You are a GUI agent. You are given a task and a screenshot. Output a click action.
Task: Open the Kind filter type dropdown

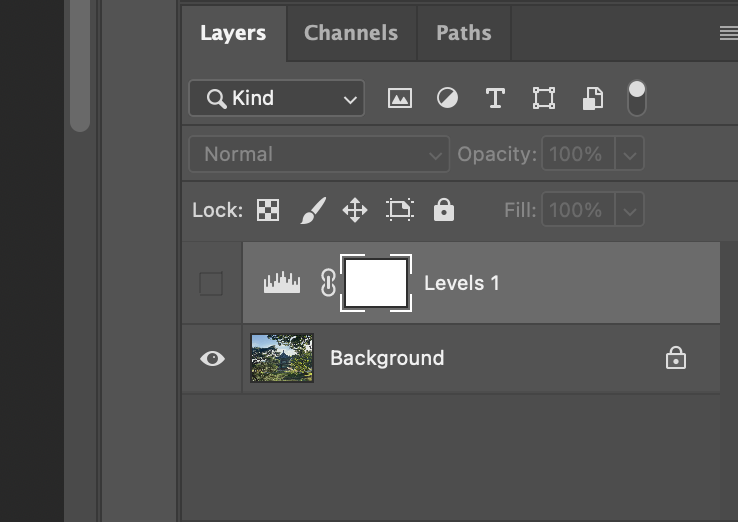[x=277, y=98]
